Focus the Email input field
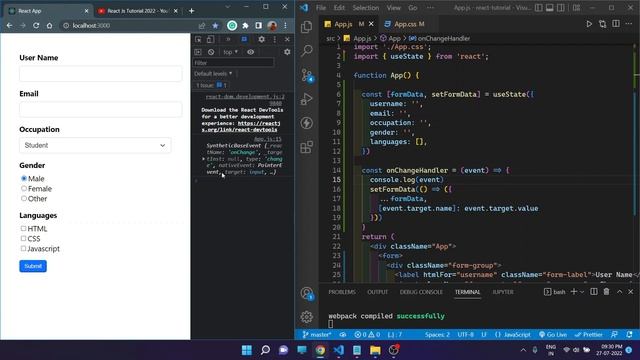This screenshot has width=640, height=360. (x=100, y=109)
